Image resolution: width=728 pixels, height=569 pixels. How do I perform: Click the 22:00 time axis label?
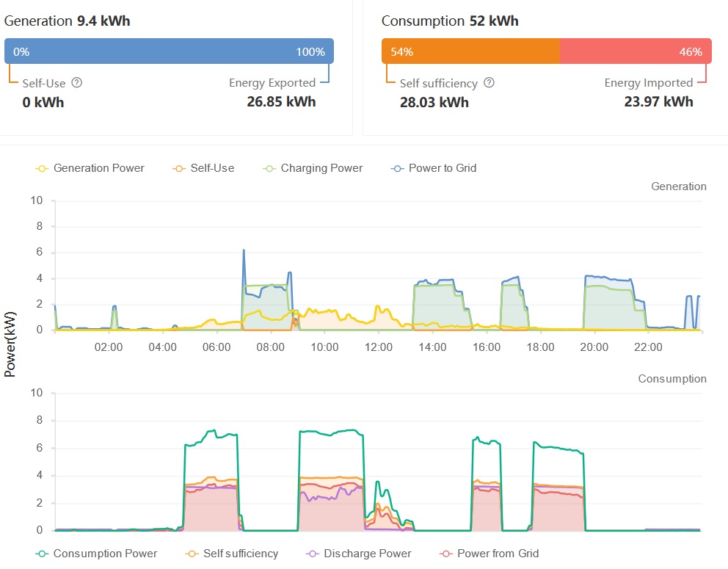(648, 347)
